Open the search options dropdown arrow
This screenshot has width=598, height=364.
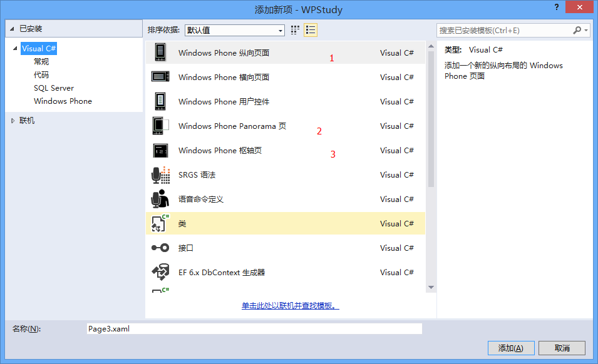[586, 30]
